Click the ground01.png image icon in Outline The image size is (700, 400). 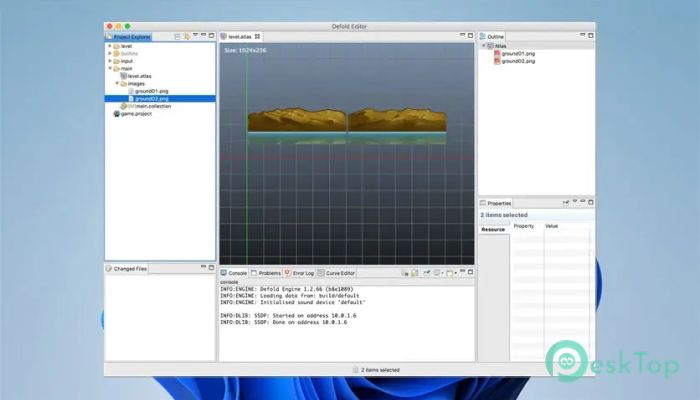497,54
